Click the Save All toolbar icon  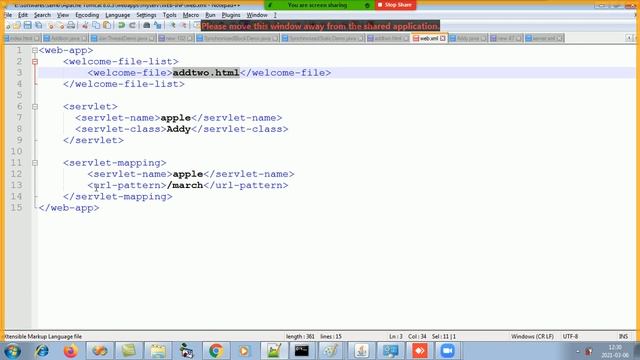tap(38, 25)
